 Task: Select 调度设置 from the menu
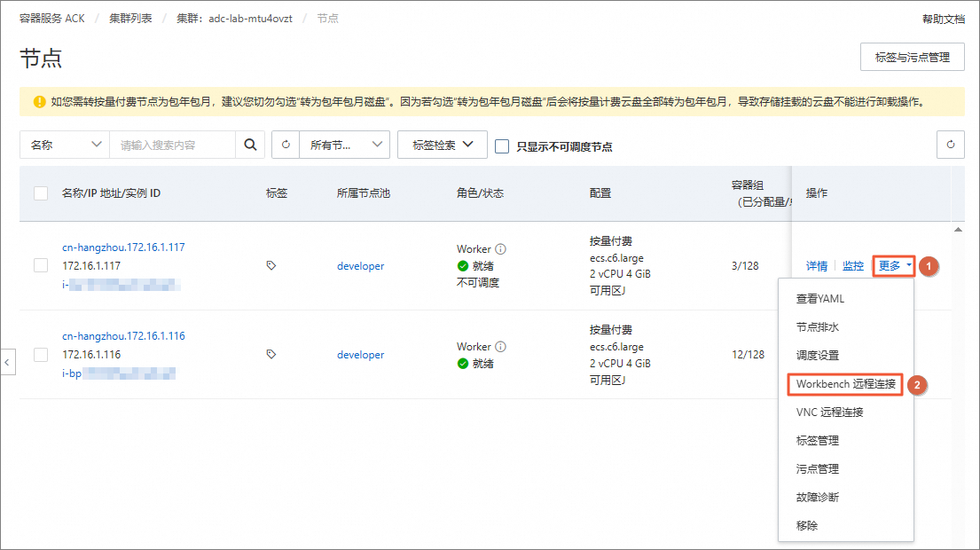click(818, 355)
